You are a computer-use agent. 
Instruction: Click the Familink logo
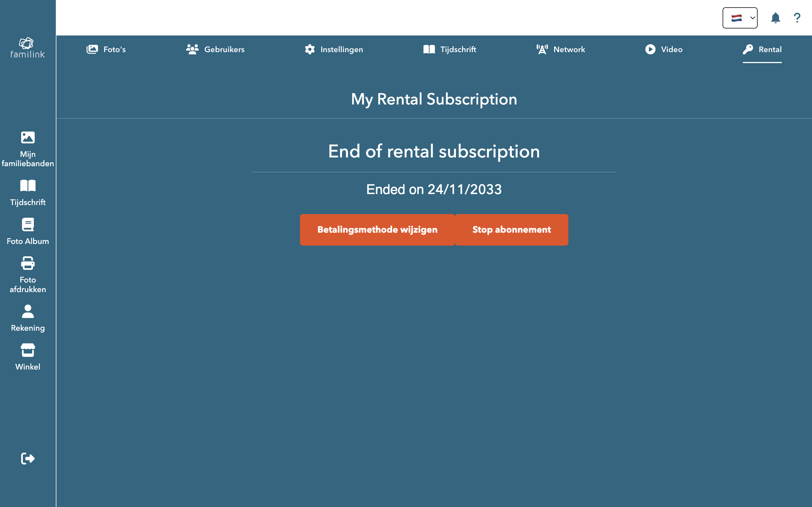(28, 48)
